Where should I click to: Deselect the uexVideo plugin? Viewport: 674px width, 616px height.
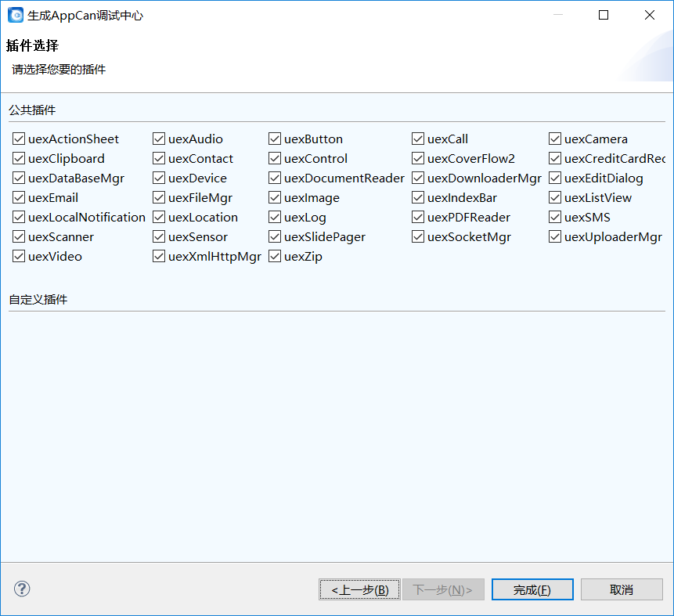[19, 256]
